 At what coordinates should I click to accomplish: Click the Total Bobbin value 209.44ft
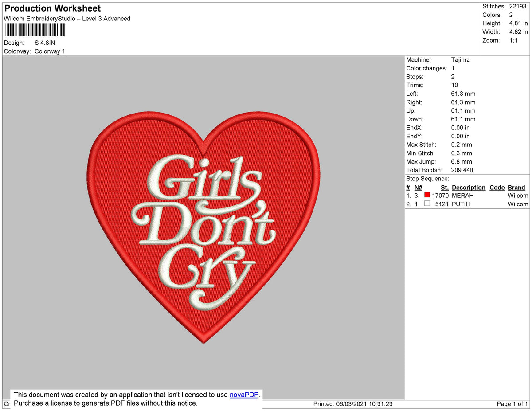tap(462, 170)
